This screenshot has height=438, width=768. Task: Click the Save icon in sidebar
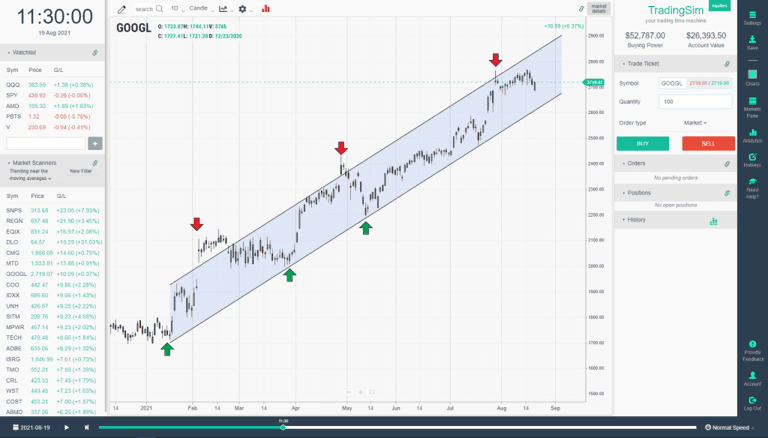[x=752, y=44]
